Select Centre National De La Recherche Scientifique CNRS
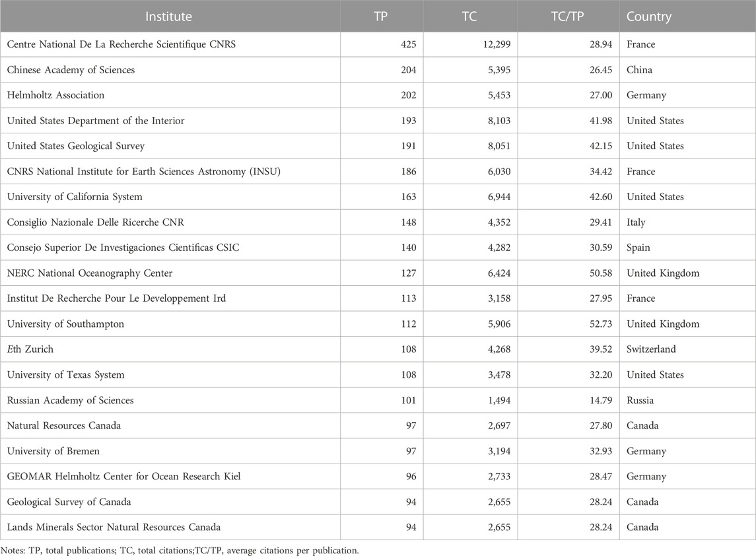Viewport: 756px width, 556px height. click(121, 44)
